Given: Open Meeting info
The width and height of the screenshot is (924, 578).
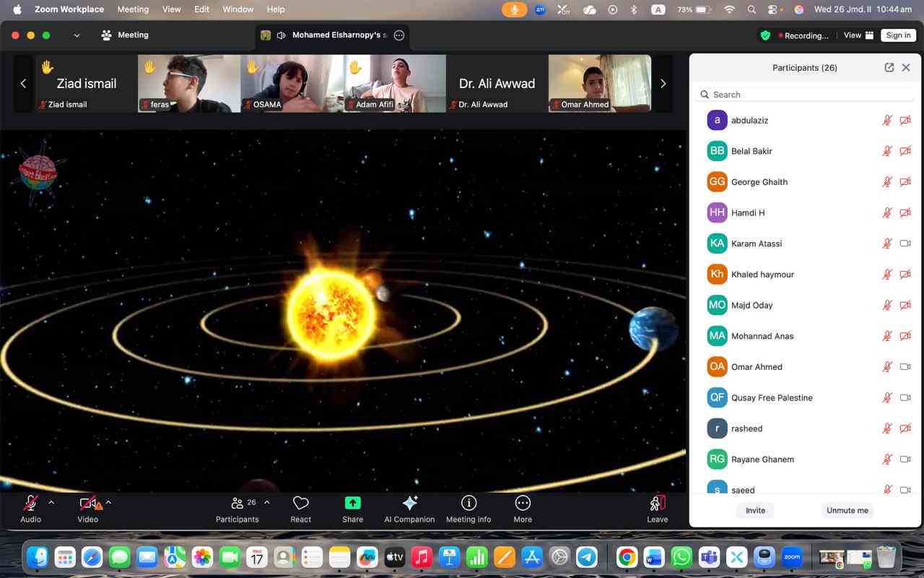Looking at the screenshot, I should pyautogui.click(x=468, y=504).
